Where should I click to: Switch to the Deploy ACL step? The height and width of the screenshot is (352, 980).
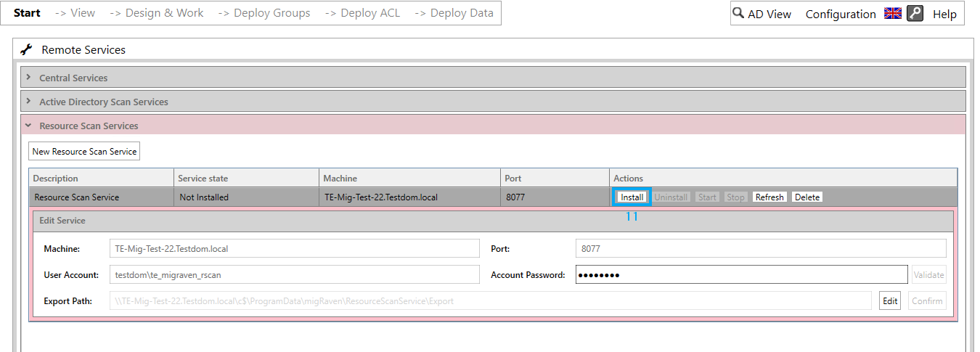pyautogui.click(x=362, y=13)
